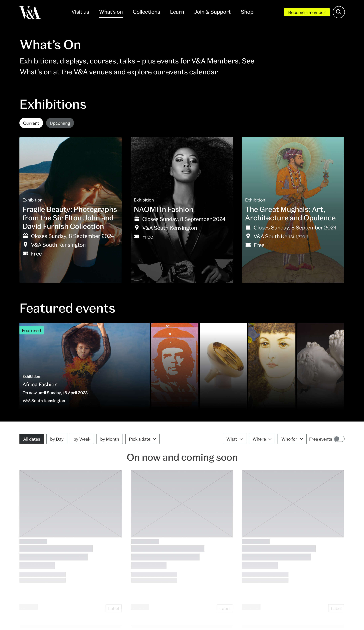Click ticket icon on Great Mughals card
Image resolution: width=364 pixels, height=630 pixels.
(248, 245)
